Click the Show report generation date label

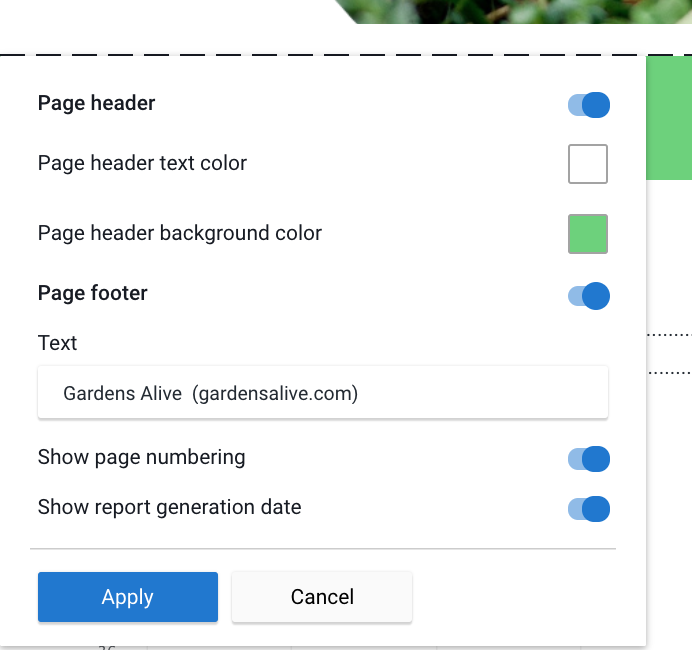tap(169, 507)
